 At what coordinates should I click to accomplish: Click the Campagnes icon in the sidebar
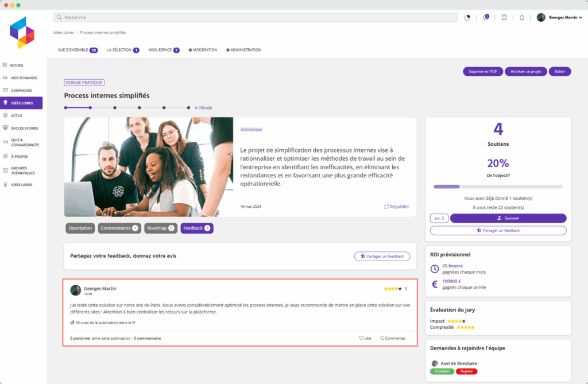click(5, 90)
